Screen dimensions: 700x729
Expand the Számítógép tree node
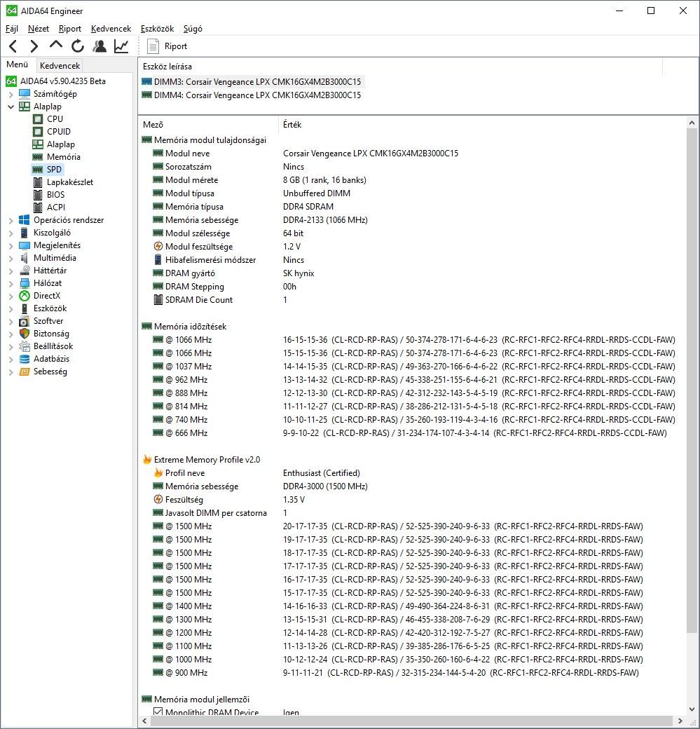tap(11, 94)
